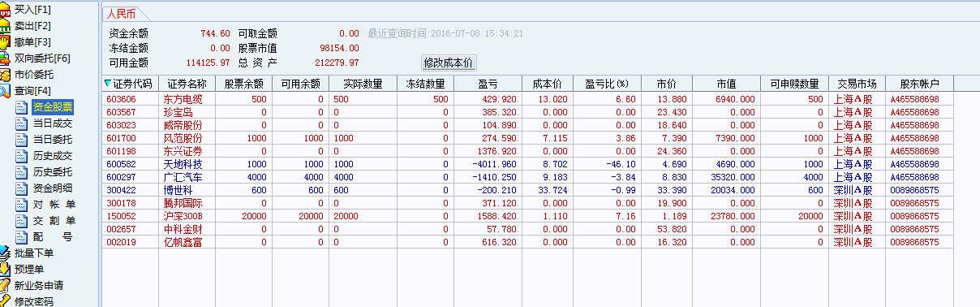980x307 pixels.
Task: Open 资金明细 tree item
Action: click(x=52, y=188)
